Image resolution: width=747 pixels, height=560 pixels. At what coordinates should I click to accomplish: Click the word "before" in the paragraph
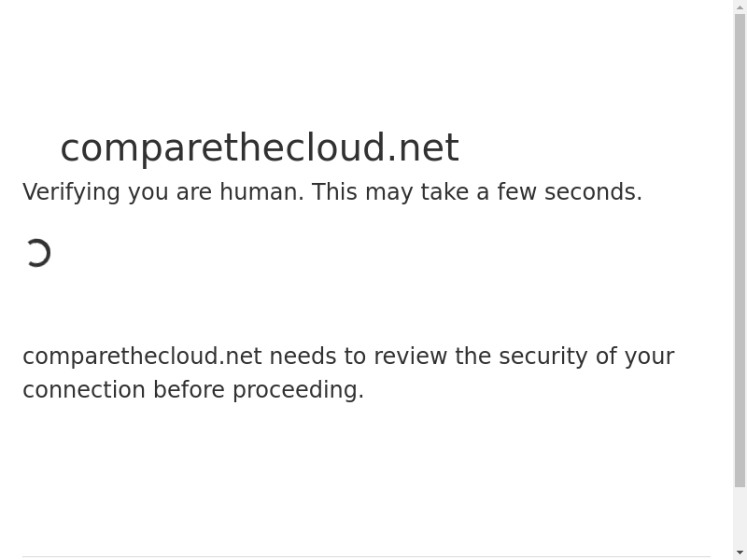pos(190,390)
